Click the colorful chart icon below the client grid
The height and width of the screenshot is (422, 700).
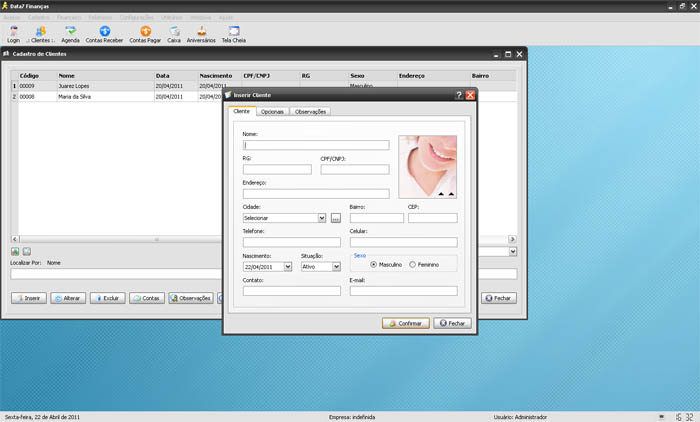15,251
